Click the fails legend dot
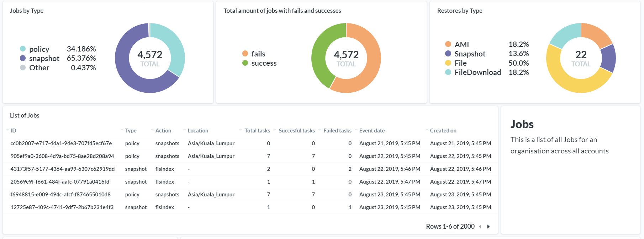 point(245,54)
